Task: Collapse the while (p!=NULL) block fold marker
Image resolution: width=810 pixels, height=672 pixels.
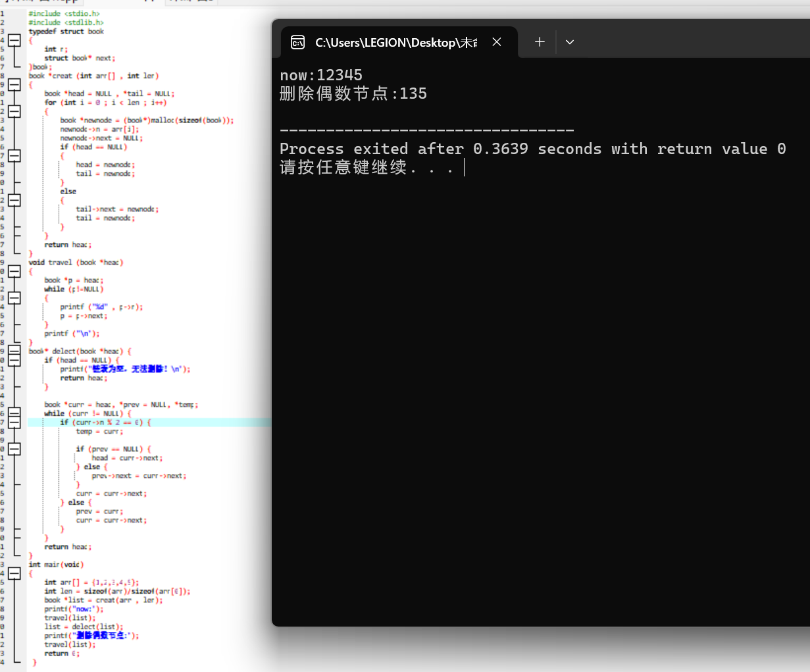Action: (14, 298)
